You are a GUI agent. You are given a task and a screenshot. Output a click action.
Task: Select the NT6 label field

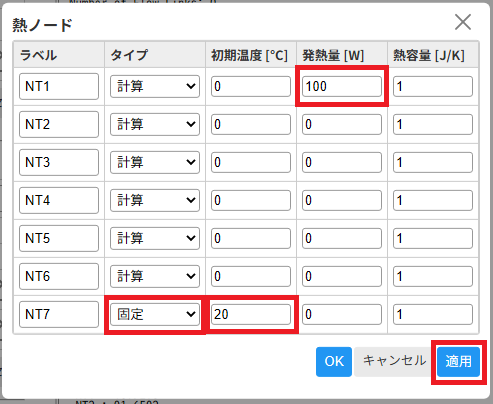pyautogui.click(x=59, y=276)
